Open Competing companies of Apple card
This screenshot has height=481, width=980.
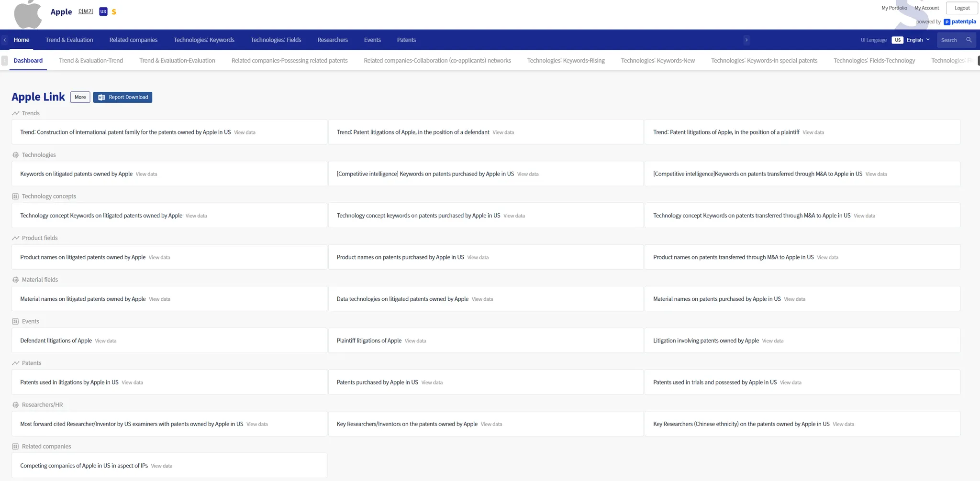pos(169,465)
